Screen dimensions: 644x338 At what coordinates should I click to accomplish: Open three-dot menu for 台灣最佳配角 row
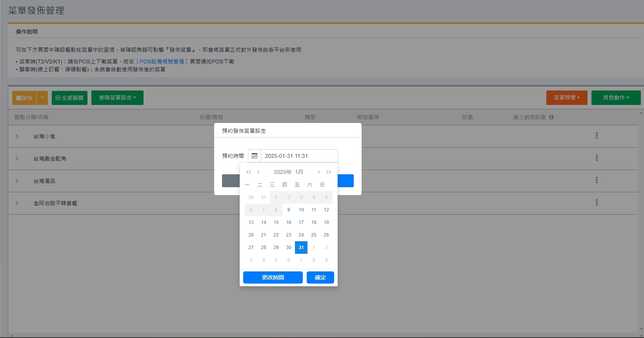coord(597,158)
